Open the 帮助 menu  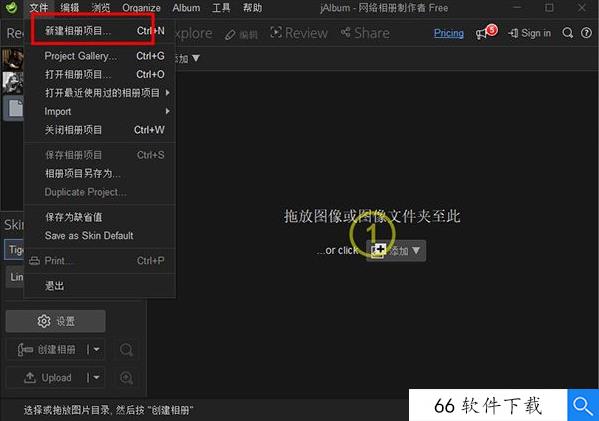coord(253,8)
